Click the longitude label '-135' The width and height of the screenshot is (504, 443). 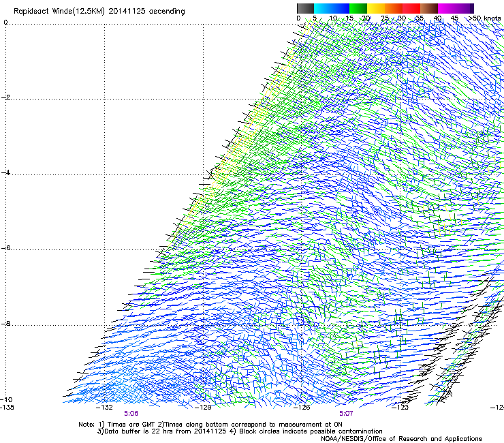point(7,408)
